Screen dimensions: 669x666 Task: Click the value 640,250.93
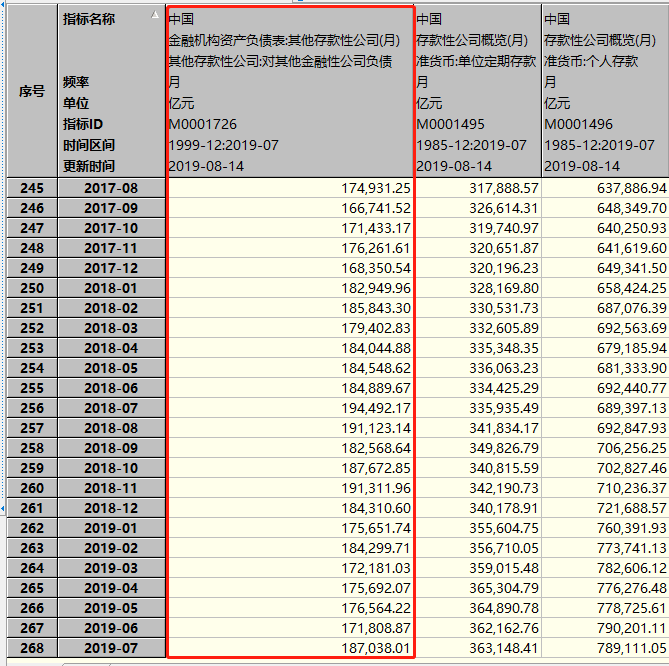click(631, 228)
